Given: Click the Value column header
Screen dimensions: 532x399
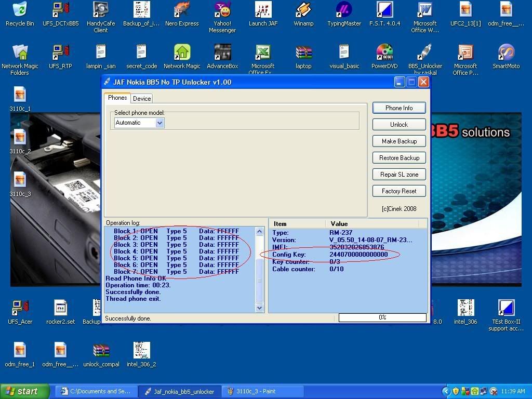Looking at the screenshot, I should [372, 223].
